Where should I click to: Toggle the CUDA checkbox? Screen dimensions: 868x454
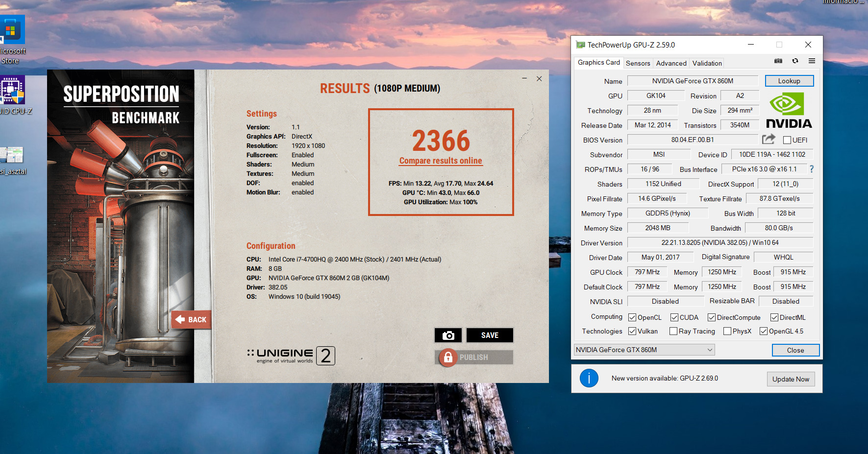674,317
